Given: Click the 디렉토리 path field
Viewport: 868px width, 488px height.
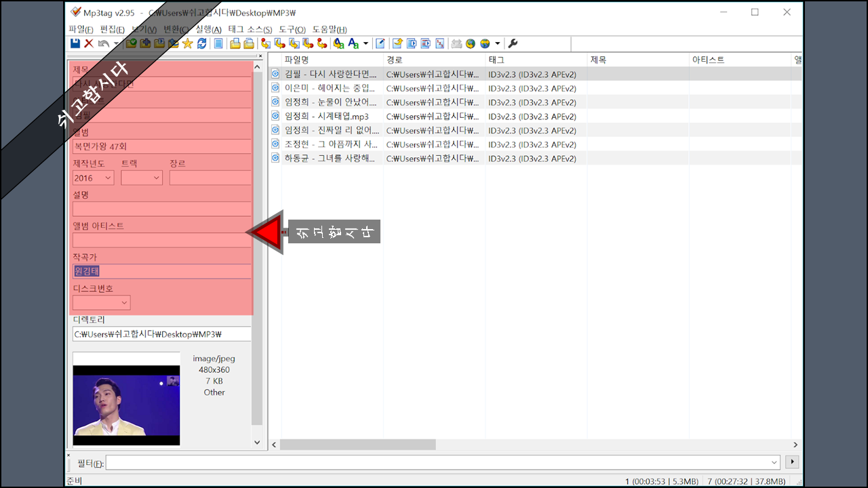Looking at the screenshot, I should pyautogui.click(x=161, y=333).
